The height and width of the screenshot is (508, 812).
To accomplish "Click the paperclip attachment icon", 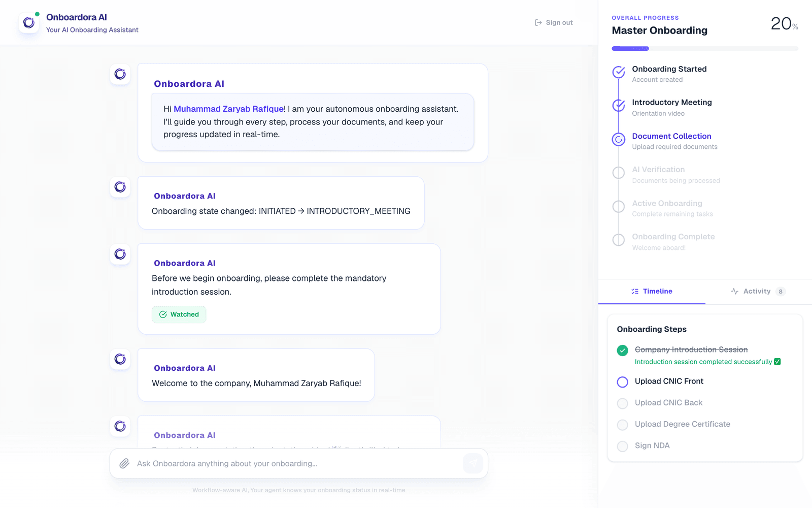I will click(124, 463).
